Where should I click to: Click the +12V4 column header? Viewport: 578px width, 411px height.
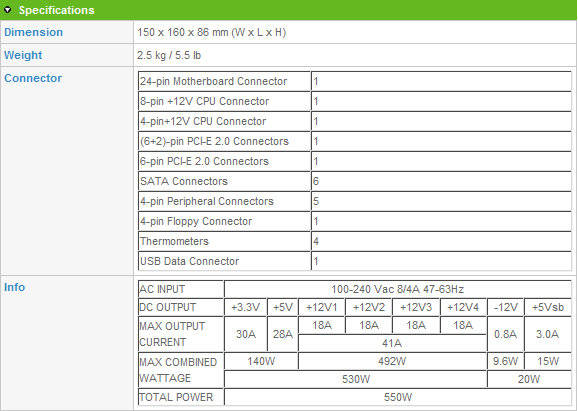[463, 307]
